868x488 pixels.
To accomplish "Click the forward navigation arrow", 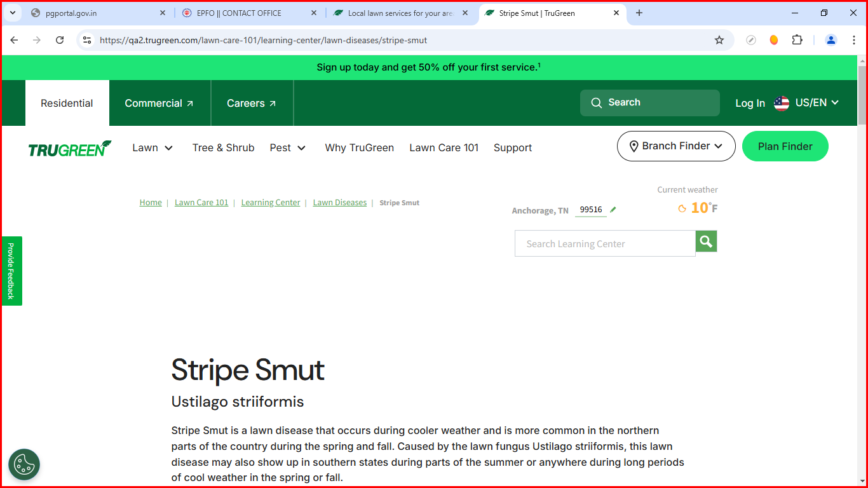I will (x=37, y=40).
